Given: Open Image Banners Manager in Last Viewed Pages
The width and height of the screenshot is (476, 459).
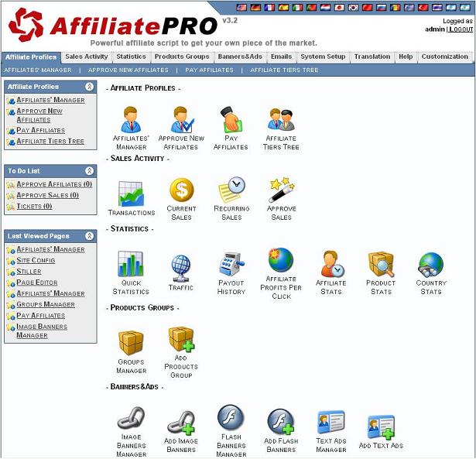Looking at the screenshot, I should [42, 331].
